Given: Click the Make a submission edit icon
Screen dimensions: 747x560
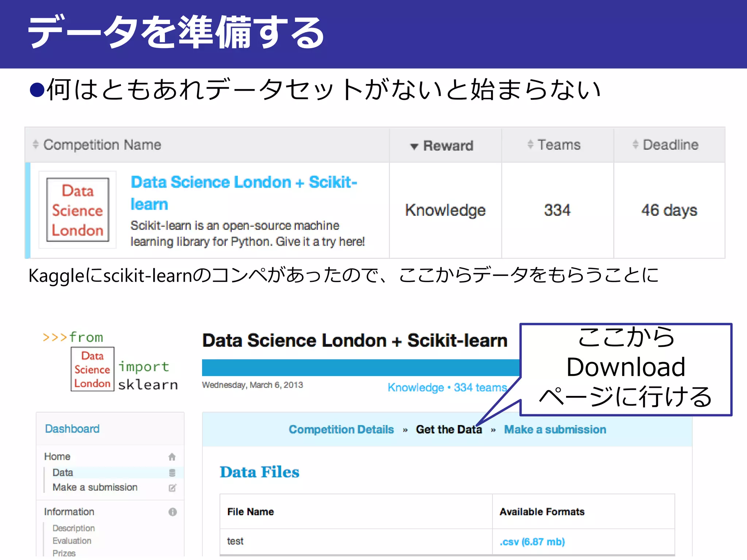Looking at the screenshot, I should [x=172, y=488].
